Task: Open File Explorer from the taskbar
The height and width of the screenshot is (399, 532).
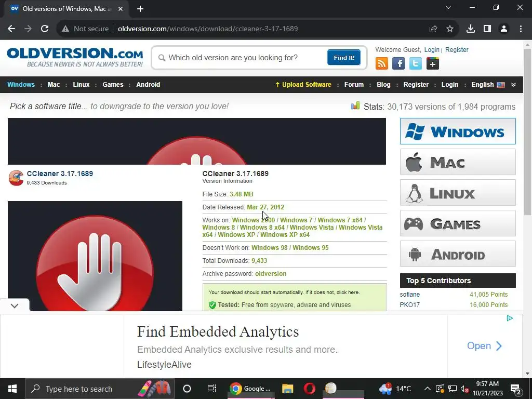Action: point(288,389)
